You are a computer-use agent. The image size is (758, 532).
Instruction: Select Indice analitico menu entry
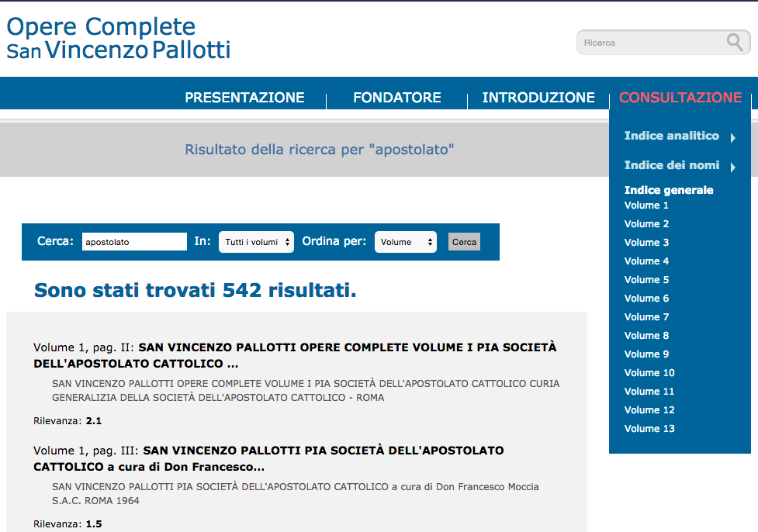click(x=671, y=136)
